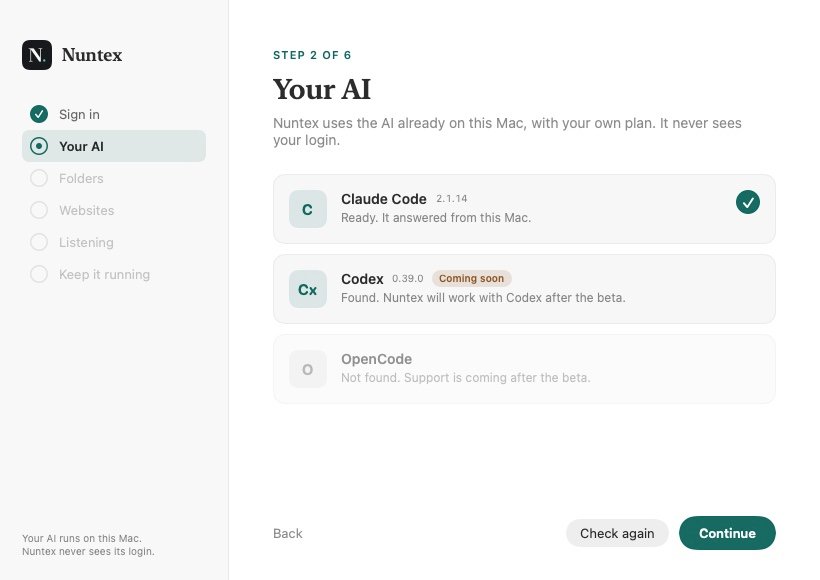Click the OpenCode O icon
Image resolution: width=820 pixels, height=580 pixels.
308,369
